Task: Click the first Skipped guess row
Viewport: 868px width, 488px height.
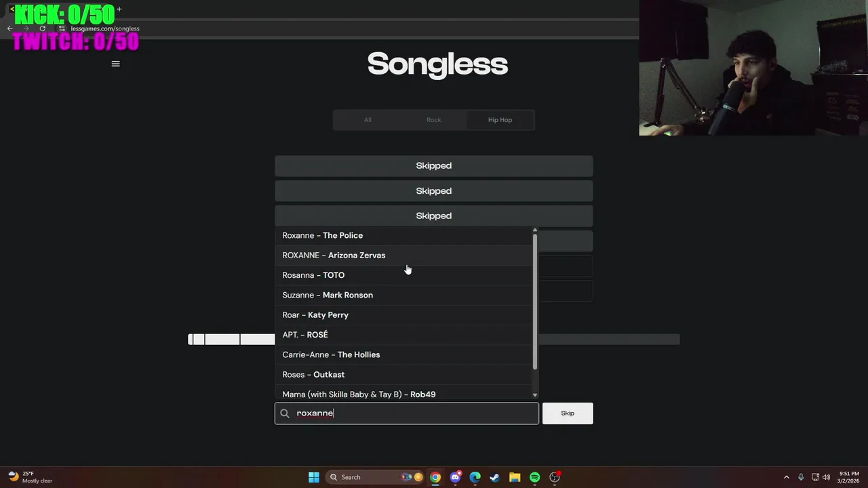Action: point(434,166)
